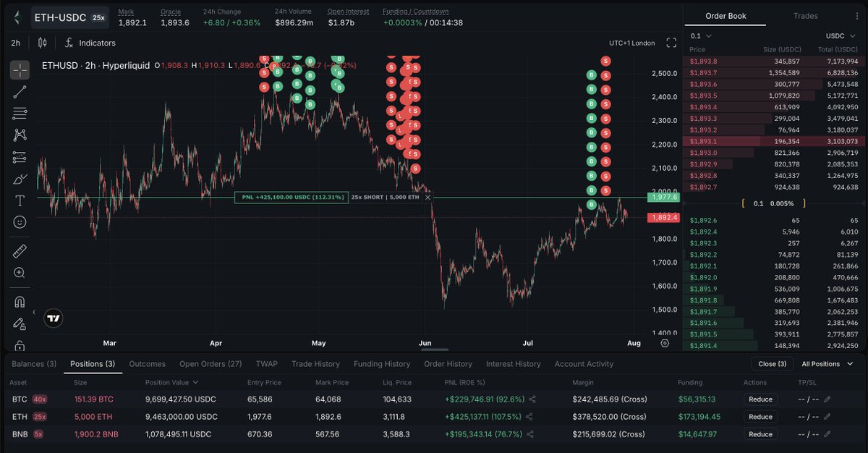Select the trend line drawing tool
The image size is (868, 453).
pos(20,92)
